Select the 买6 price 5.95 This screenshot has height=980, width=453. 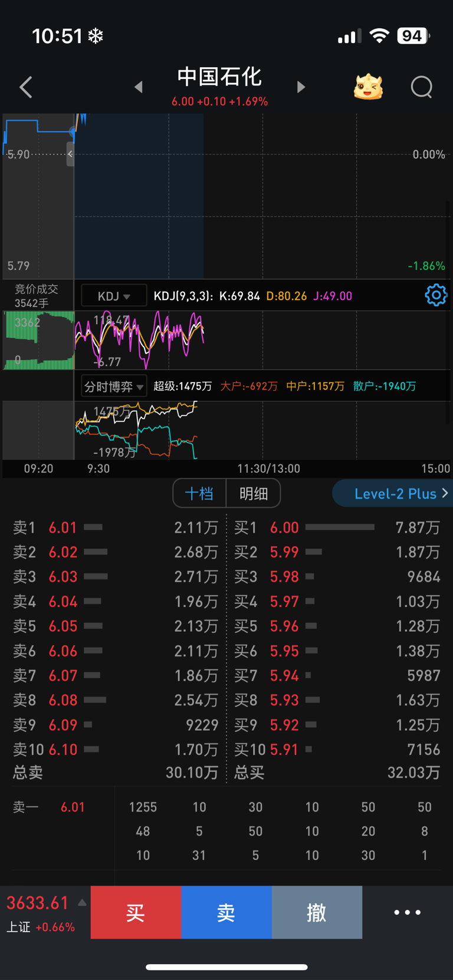[x=284, y=651]
